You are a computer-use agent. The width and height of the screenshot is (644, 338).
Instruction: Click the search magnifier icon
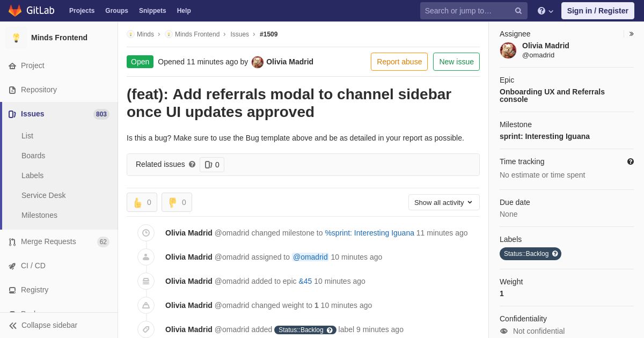click(x=518, y=11)
